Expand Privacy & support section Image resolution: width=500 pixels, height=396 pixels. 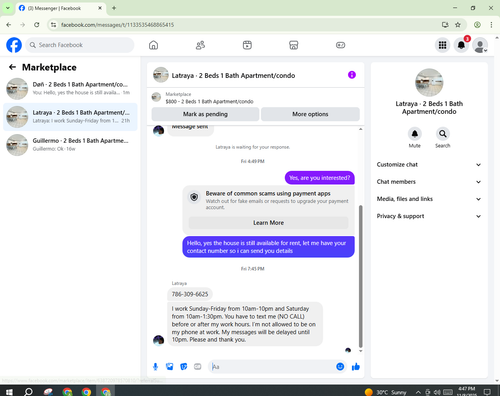429,216
